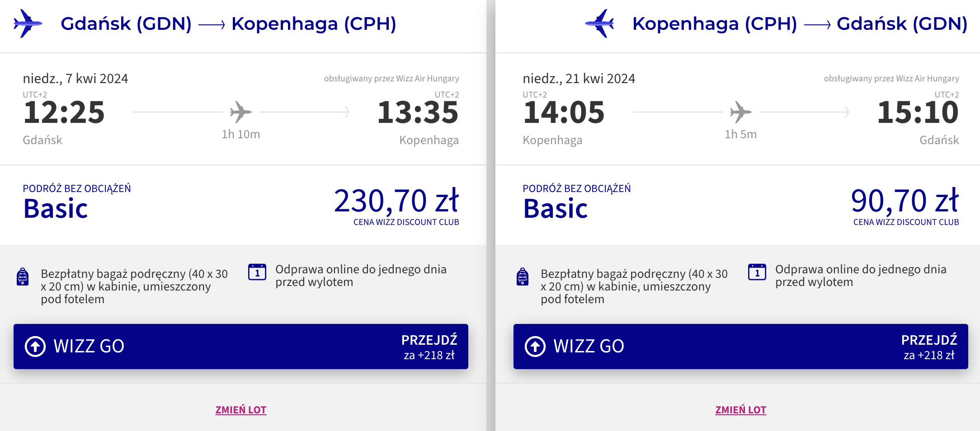Click the plane icon above 1h 10m duration

(240, 112)
